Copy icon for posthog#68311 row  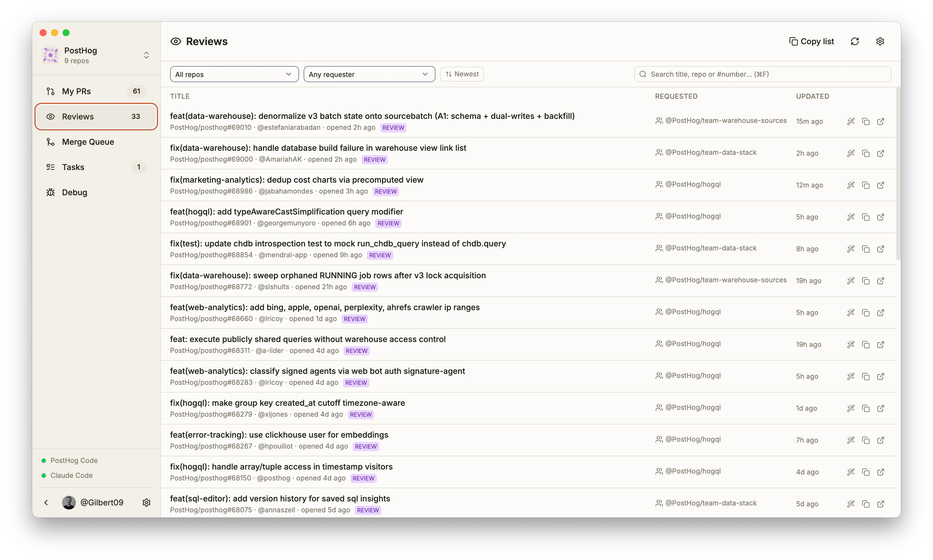point(865,345)
